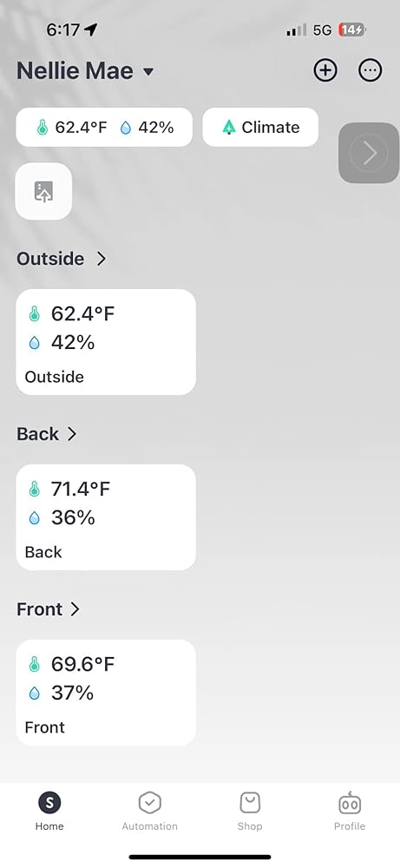Tap the thermometer icon in the Outside card

35,314
